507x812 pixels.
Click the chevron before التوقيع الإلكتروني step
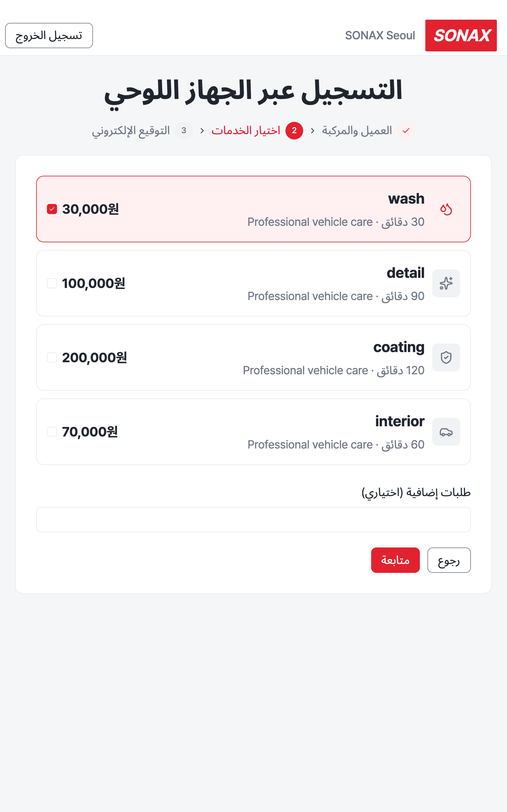pyautogui.click(x=202, y=131)
